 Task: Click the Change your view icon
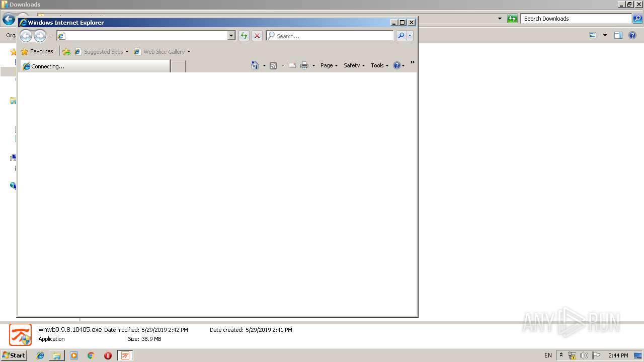[x=593, y=35]
